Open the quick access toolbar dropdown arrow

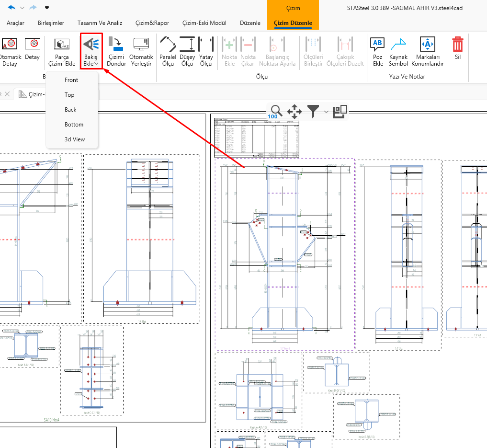(46, 8)
